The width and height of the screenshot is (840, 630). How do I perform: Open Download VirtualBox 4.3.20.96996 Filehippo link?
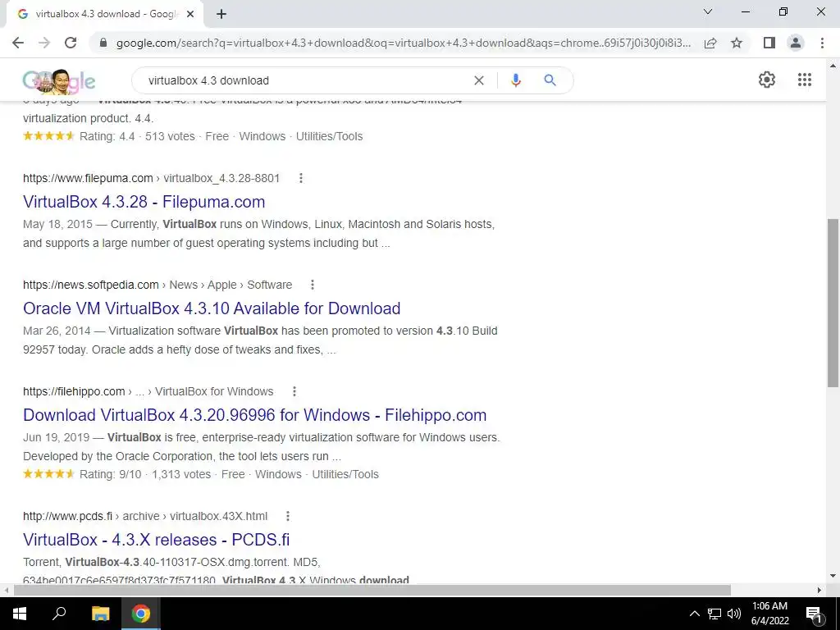pos(255,414)
